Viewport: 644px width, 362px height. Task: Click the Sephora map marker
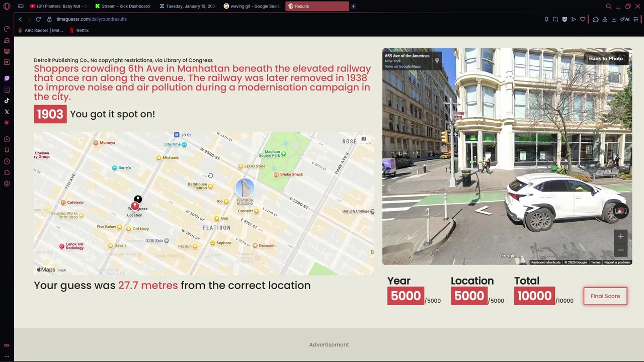coord(212,243)
